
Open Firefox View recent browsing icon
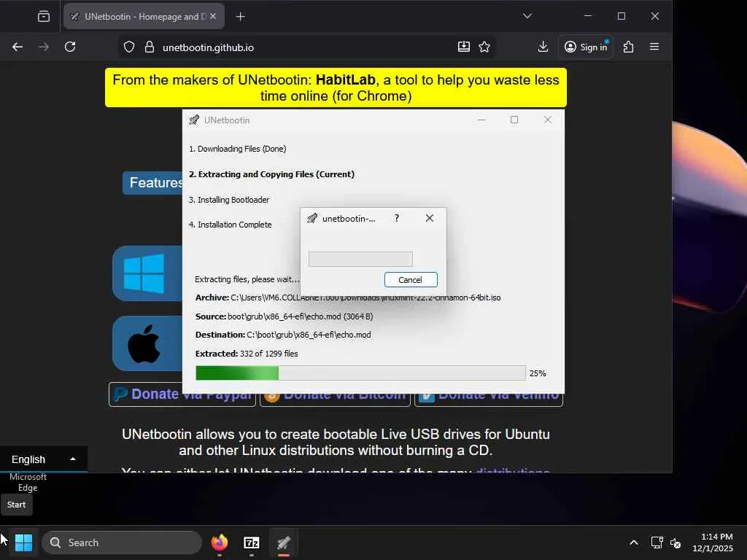pos(43,17)
